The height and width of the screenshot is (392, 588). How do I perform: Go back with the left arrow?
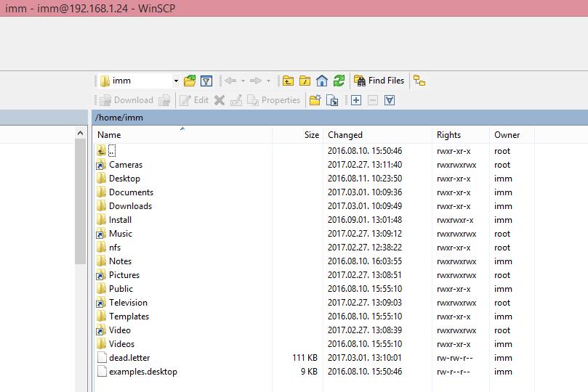(x=230, y=81)
